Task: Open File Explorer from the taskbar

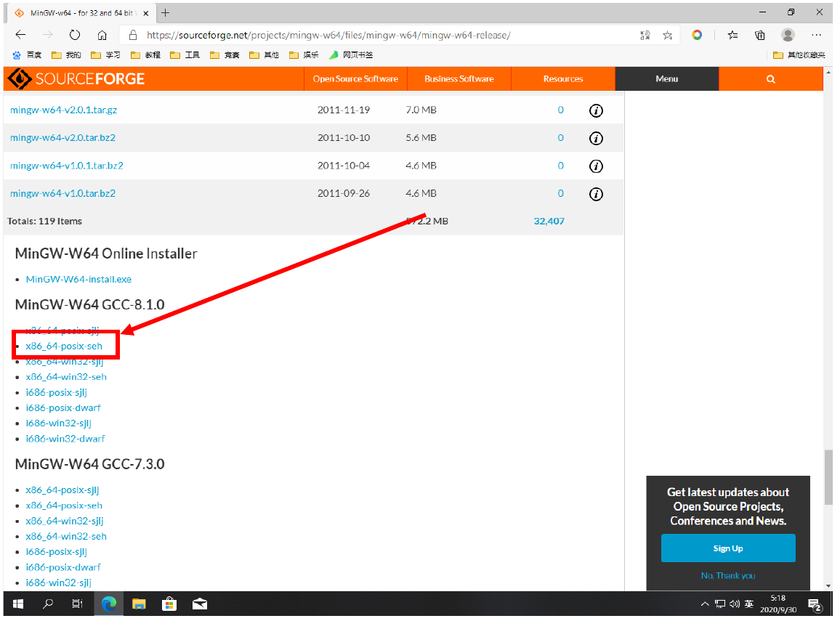Action: point(139,604)
